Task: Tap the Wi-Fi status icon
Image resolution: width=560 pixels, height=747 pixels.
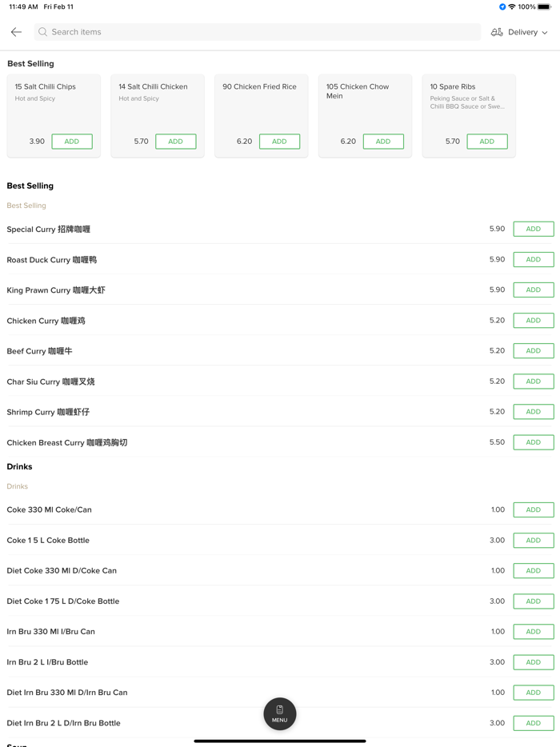Action: [x=512, y=7]
